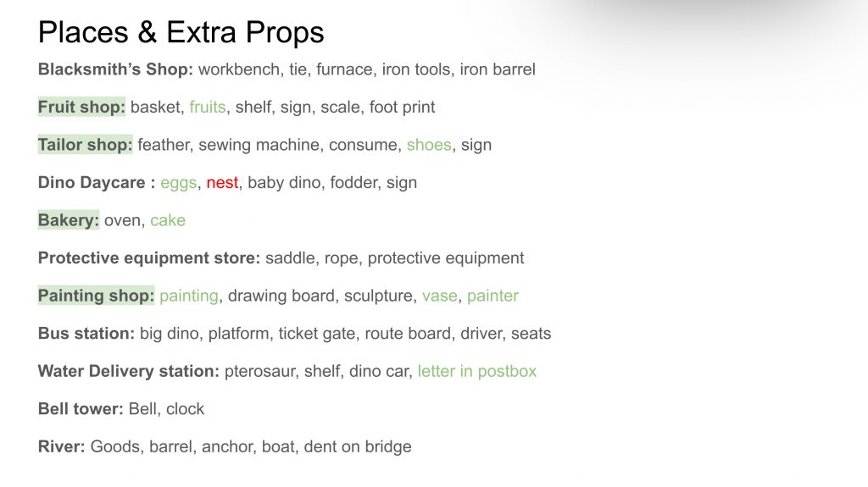The image size is (868, 487).
Task: Select the highlighted "Fruit shop:" label
Action: click(81, 108)
